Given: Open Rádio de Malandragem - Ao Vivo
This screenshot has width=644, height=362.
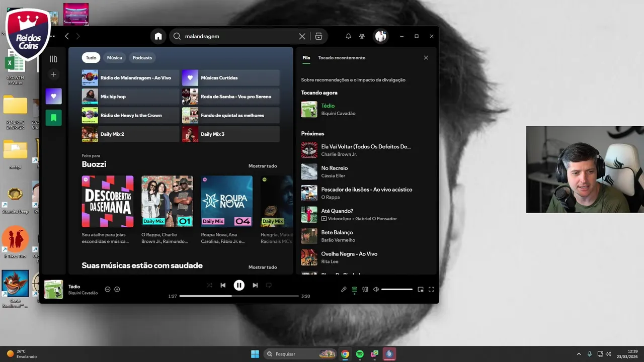Looking at the screenshot, I should pyautogui.click(x=130, y=78).
